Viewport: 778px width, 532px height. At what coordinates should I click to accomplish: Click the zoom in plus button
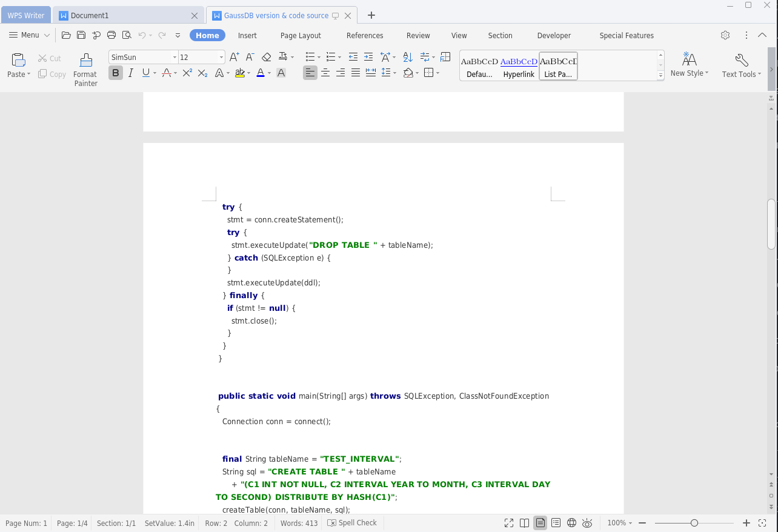click(x=746, y=523)
